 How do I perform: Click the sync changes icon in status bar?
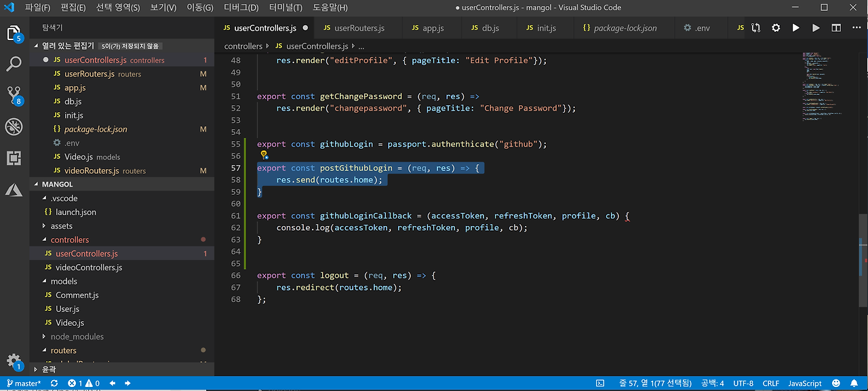point(54,384)
